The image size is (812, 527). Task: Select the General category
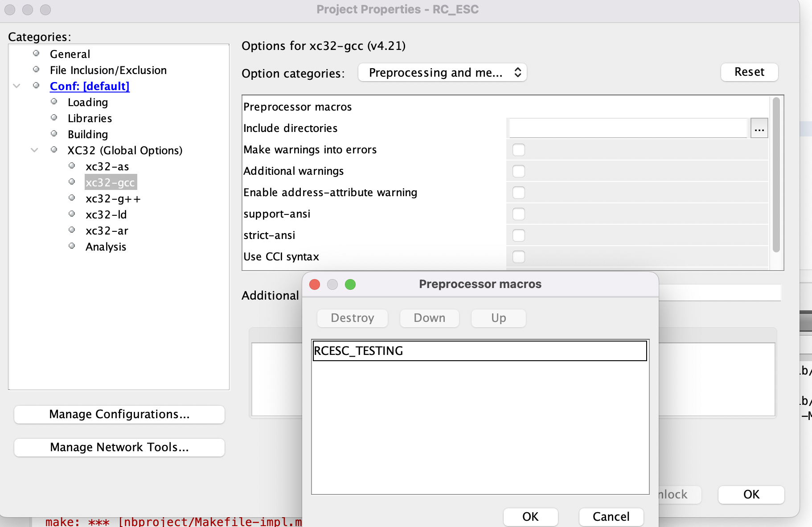[x=70, y=54]
